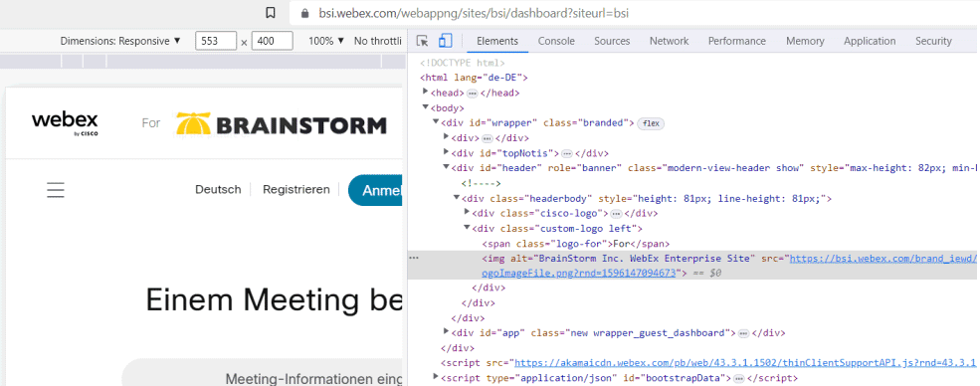Collapse the div class headerbody node
Viewport: 980px width, 386px height.
pos(457,198)
